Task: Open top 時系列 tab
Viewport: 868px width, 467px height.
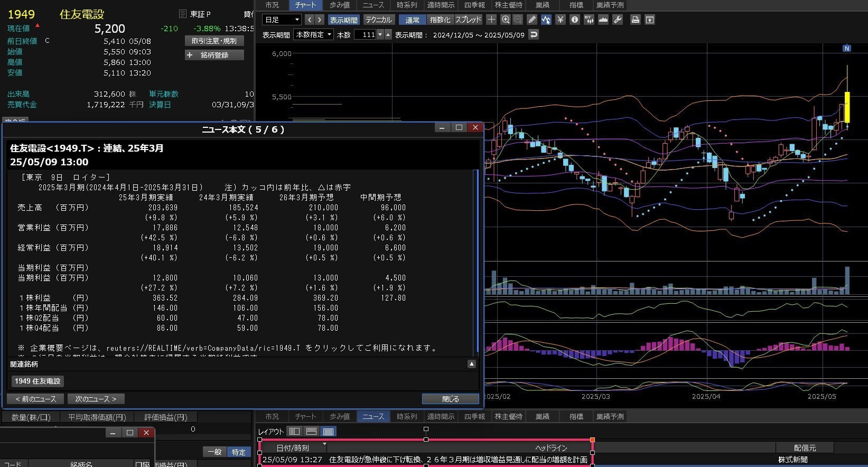Action: pos(407,5)
